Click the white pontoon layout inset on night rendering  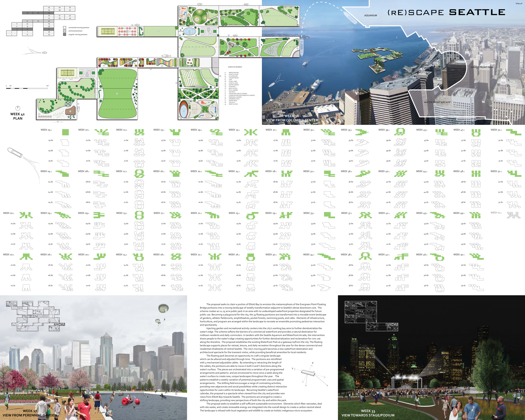[x=371, y=316]
